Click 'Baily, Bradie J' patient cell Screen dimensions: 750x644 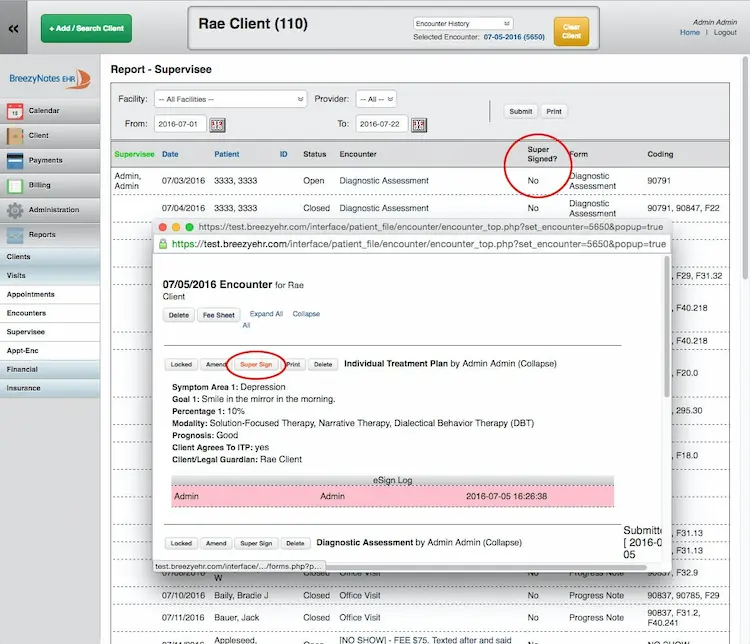(241, 596)
